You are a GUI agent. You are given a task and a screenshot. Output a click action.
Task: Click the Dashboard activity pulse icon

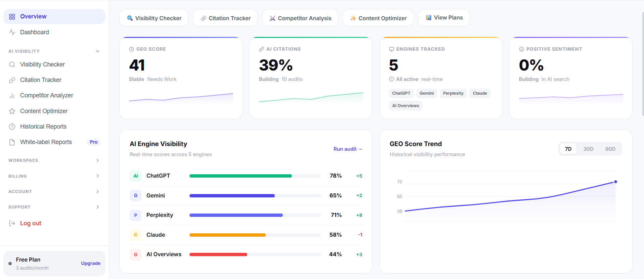[12, 32]
